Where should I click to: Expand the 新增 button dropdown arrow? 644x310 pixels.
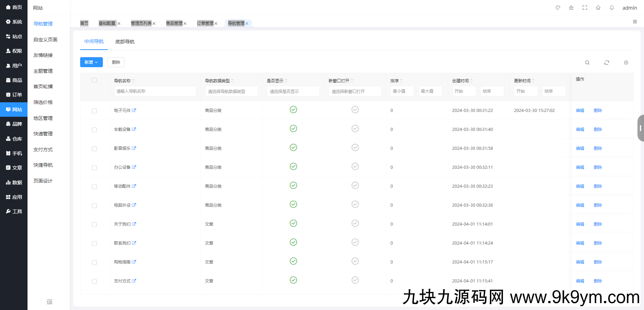click(97, 62)
